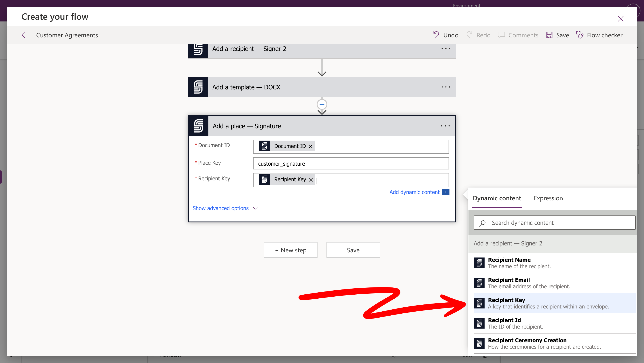The image size is (644, 363).
Task: Remove the Document ID token
Action: pyautogui.click(x=311, y=146)
